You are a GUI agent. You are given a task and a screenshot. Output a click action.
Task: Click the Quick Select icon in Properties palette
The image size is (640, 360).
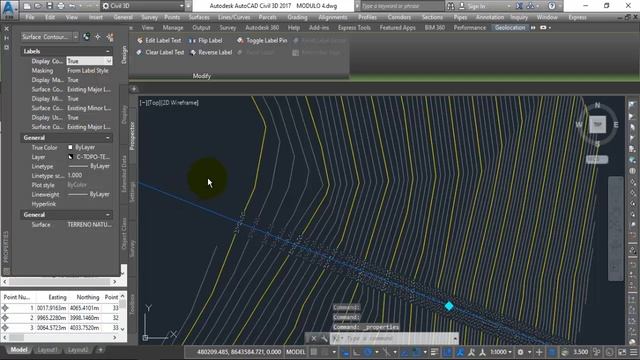click(x=110, y=37)
